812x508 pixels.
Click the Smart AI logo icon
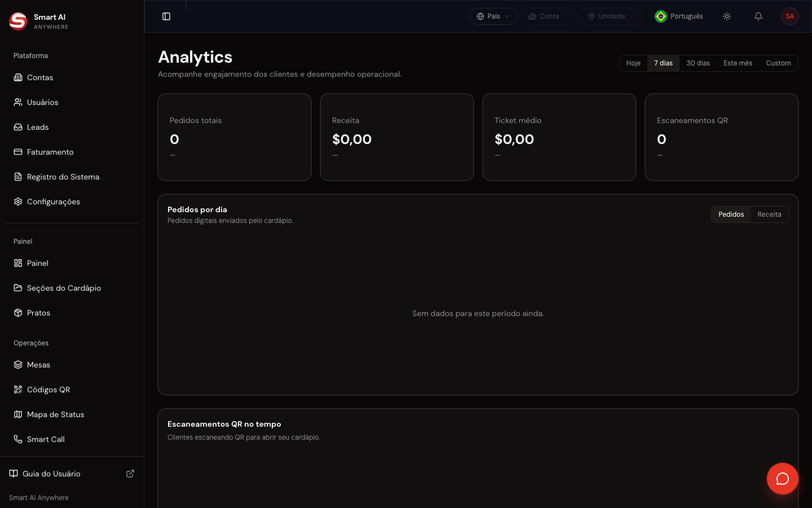pyautogui.click(x=18, y=21)
